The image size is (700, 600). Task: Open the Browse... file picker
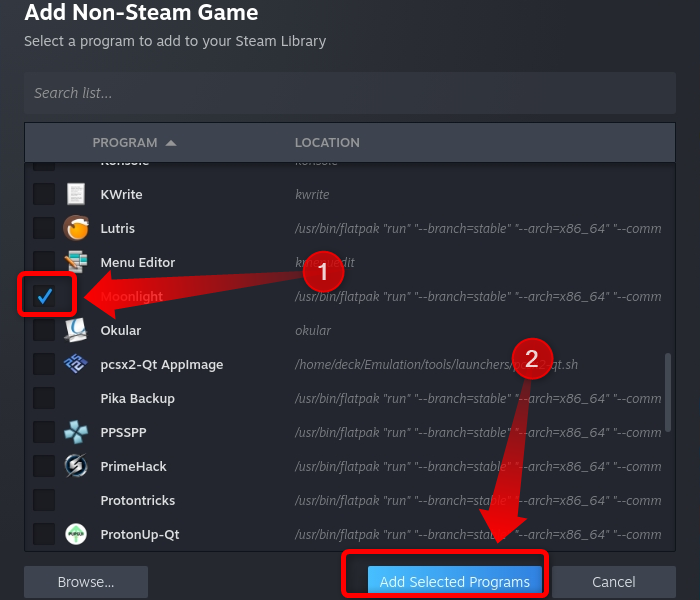85,582
